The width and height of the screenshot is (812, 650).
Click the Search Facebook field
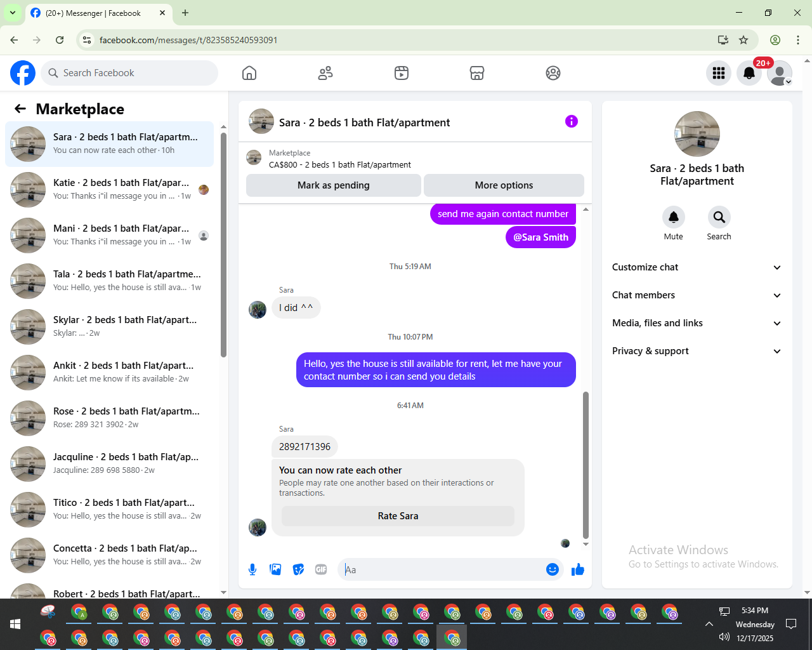[x=129, y=73]
